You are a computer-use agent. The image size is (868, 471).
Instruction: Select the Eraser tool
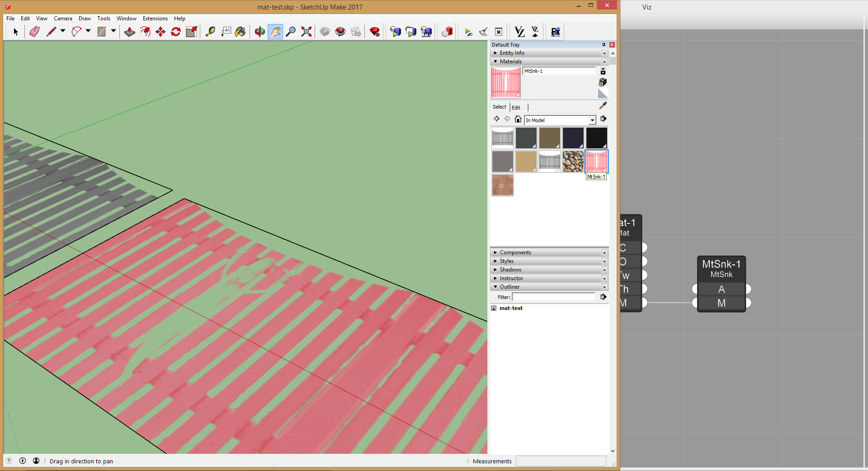click(x=35, y=32)
